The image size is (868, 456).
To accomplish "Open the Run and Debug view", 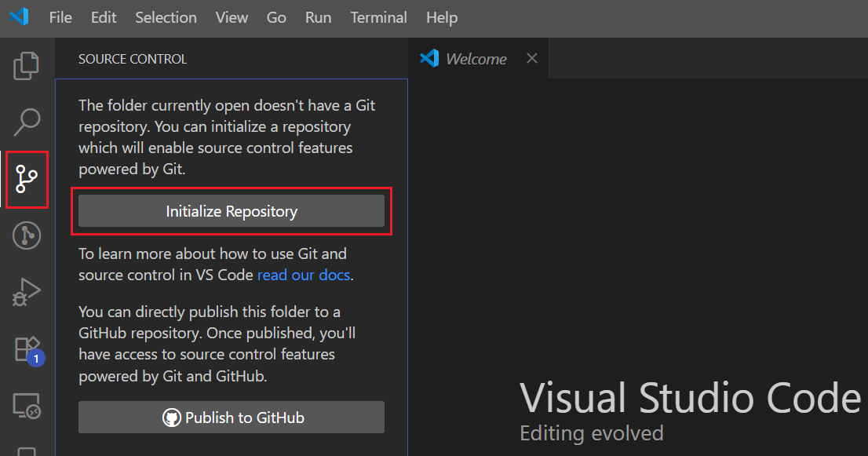I will pos(27,292).
